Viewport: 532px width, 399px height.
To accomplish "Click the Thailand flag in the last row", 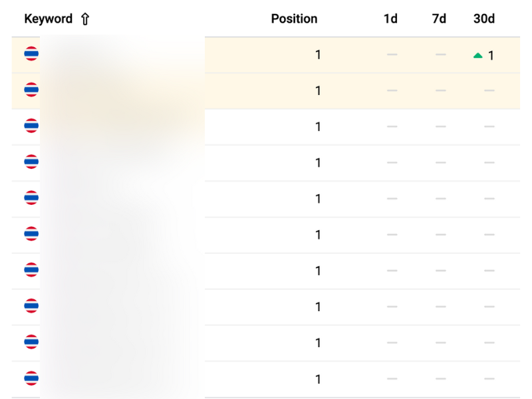I will [x=31, y=378].
